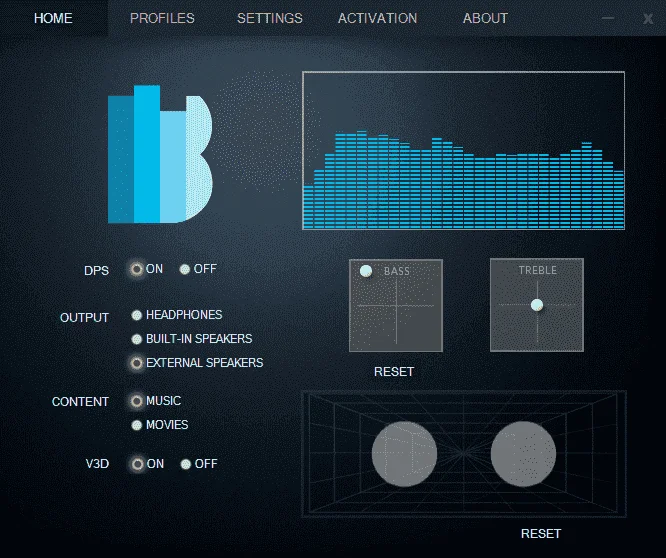Viewport: 666px width, 558px height.
Task: Reset the bass and treble settings
Action: (x=394, y=372)
